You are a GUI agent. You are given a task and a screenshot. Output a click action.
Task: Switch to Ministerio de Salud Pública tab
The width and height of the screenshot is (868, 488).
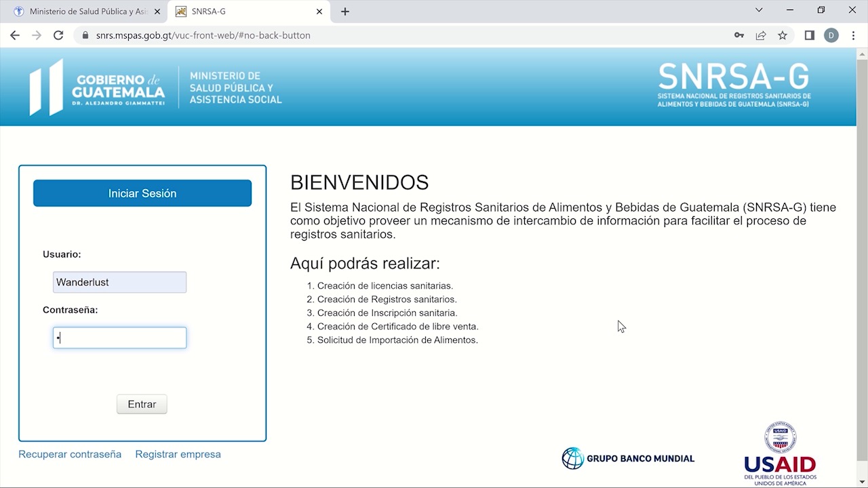tap(85, 12)
